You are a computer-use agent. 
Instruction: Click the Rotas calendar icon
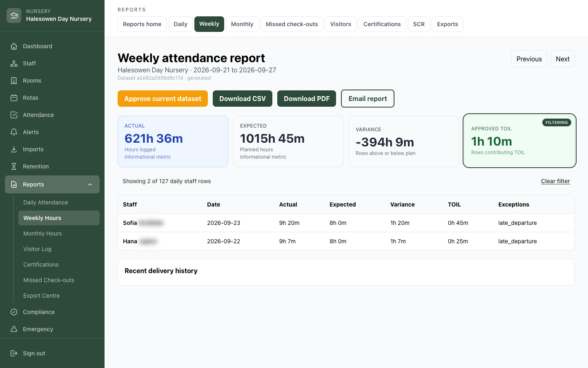point(14,98)
